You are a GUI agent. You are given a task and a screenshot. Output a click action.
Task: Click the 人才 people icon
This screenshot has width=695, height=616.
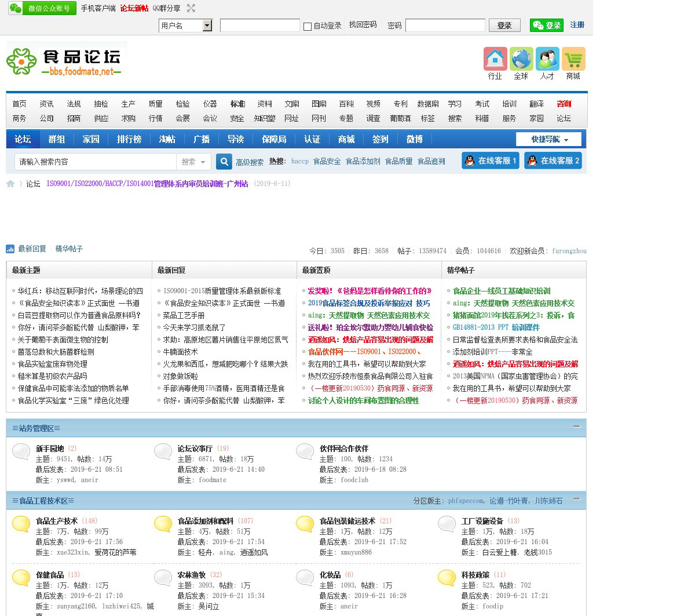coord(547,59)
